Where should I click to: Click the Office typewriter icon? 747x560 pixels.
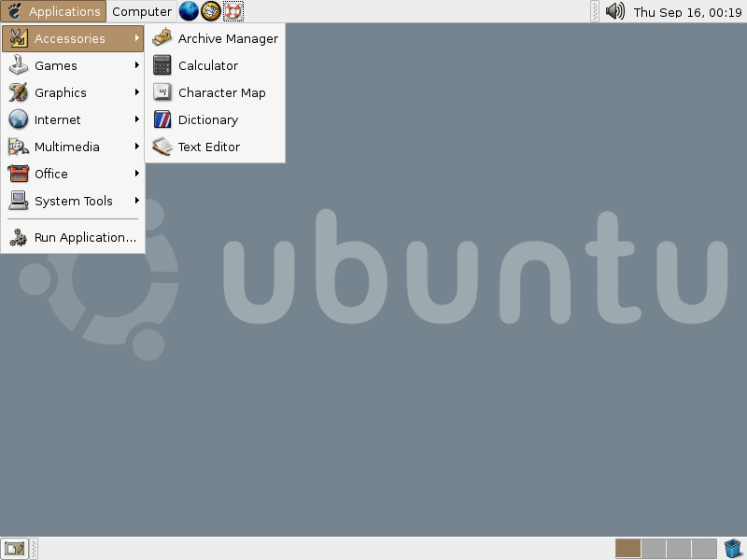19,174
